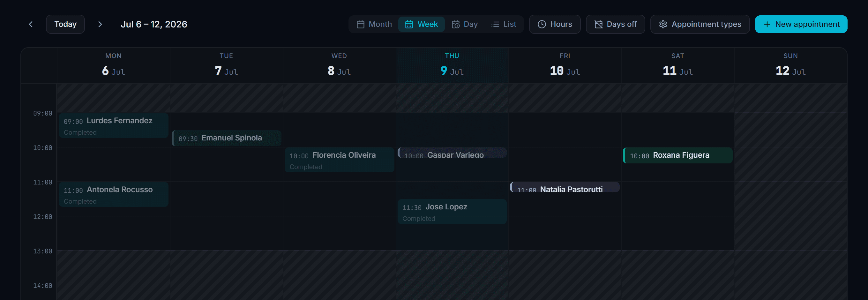Open Florencia Oliveira 10:00 appointment

click(339, 160)
